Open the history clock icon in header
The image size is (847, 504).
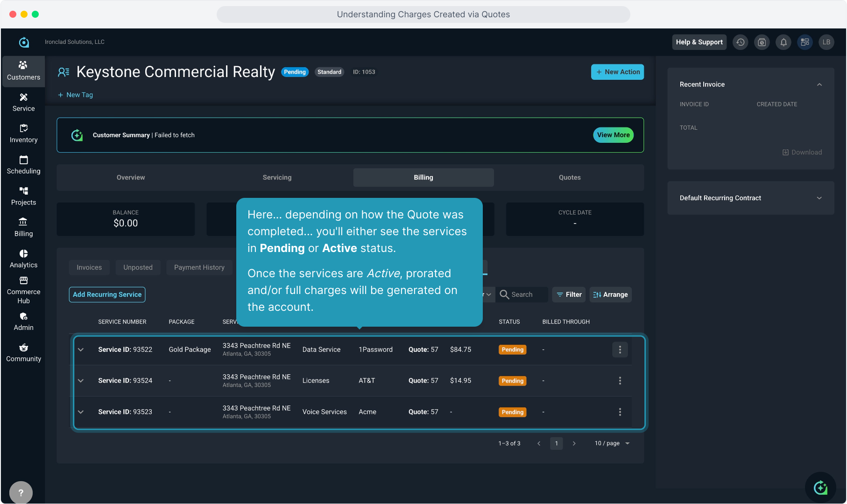741,42
